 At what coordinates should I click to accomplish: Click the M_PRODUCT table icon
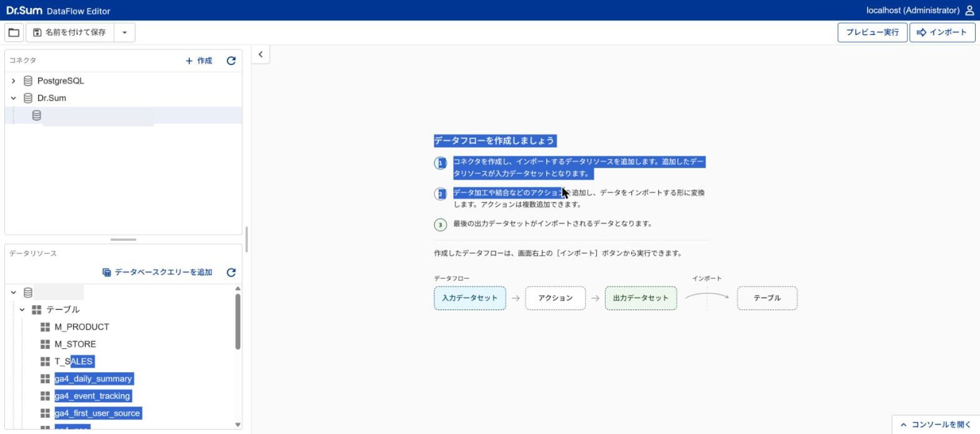click(x=45, y=327)
